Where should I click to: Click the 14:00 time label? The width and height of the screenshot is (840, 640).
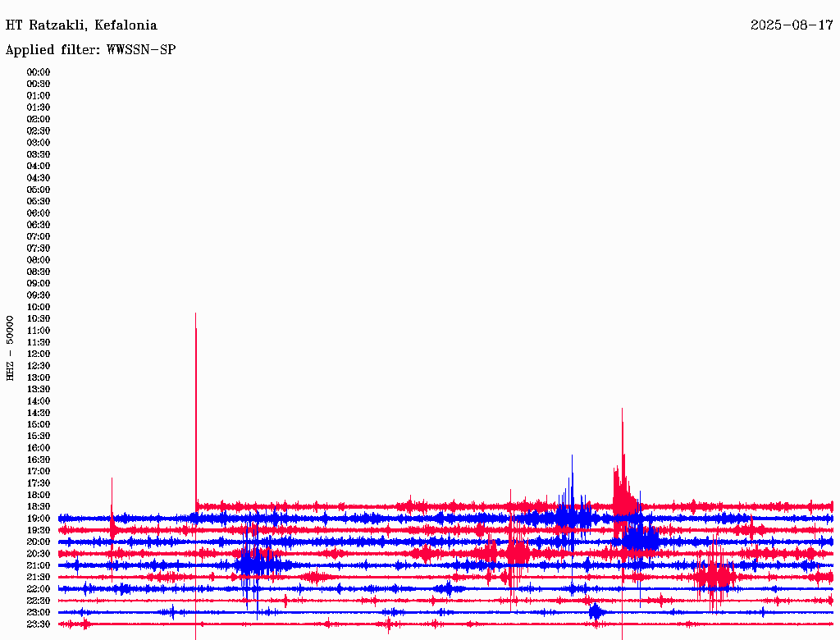point(39,401)
